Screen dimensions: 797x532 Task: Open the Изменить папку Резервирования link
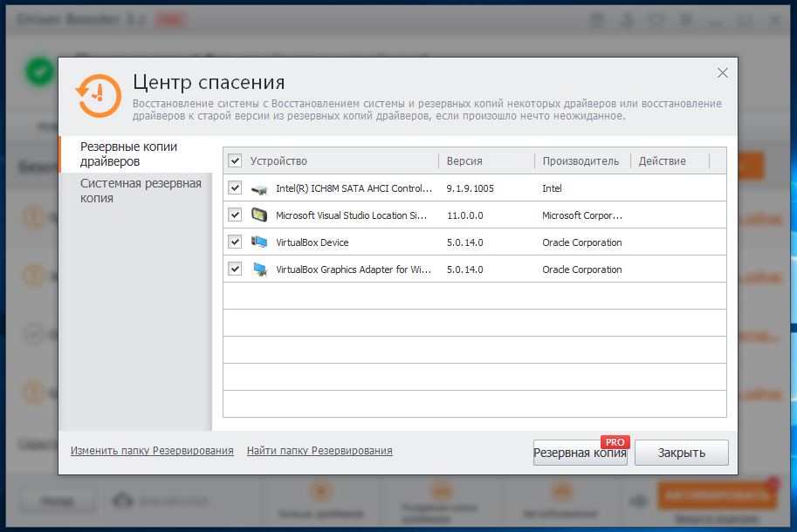coord(152,451)
